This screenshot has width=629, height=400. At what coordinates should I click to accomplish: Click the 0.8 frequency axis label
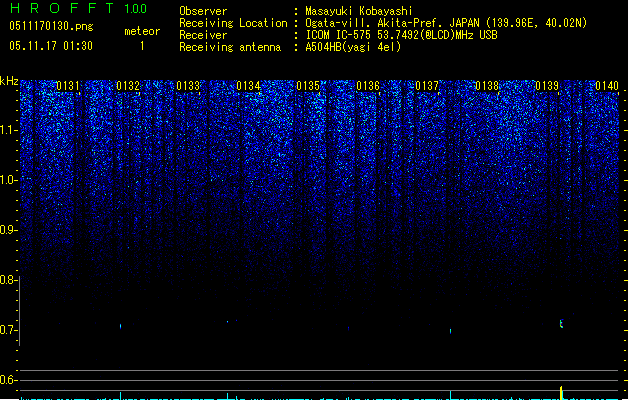click(8, 280)
